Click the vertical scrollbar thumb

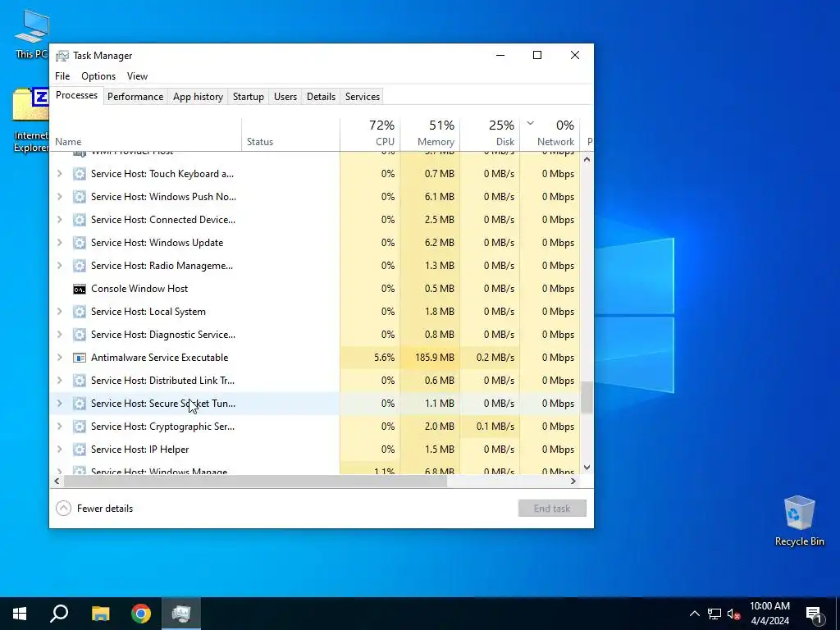pyautogui.click(x=587, y=397)
